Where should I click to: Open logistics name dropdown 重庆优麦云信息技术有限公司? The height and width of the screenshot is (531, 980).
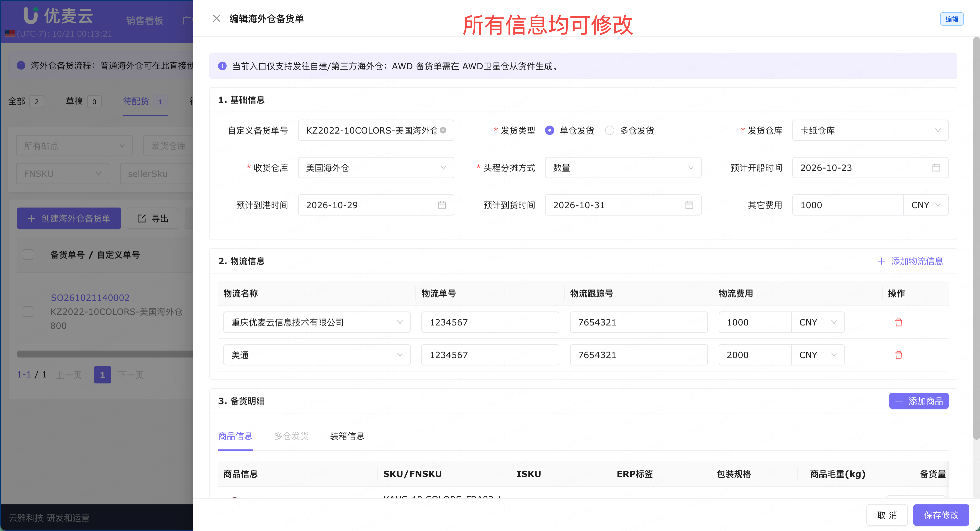[317, 322]
